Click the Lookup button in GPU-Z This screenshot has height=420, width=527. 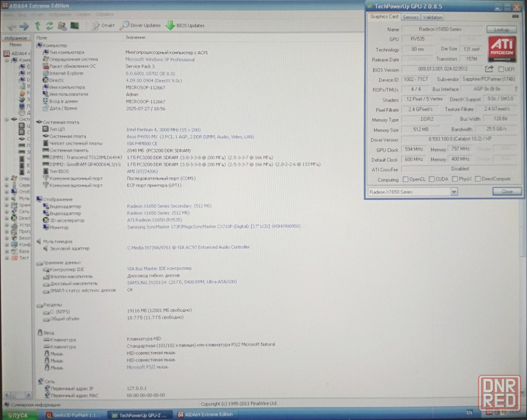502,30
